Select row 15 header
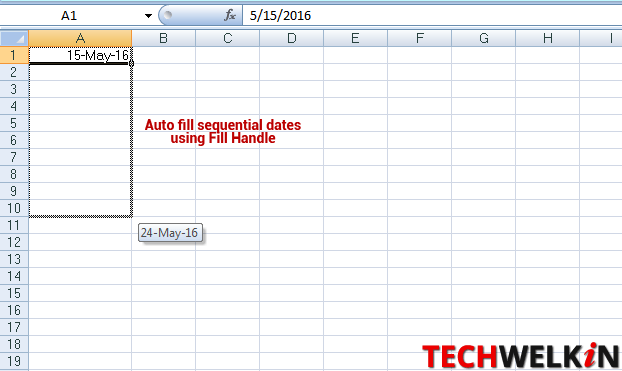 (x=14, y=293)
